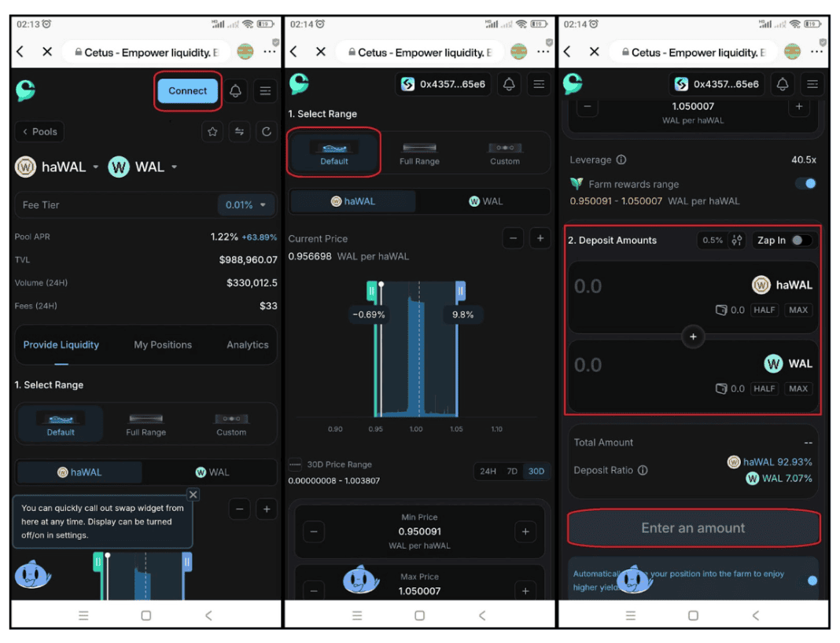
Task: Click browser back arrow in left screen
Action: (20, 52)
